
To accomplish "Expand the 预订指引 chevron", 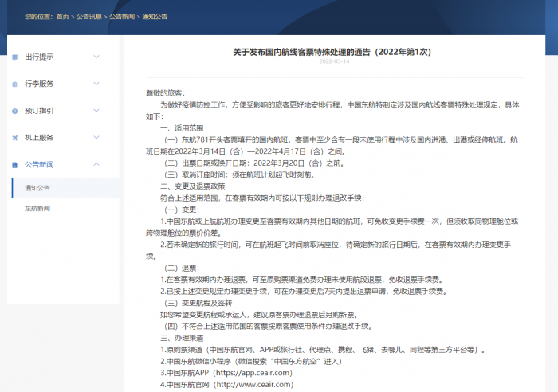I will (x=96, y=111).
